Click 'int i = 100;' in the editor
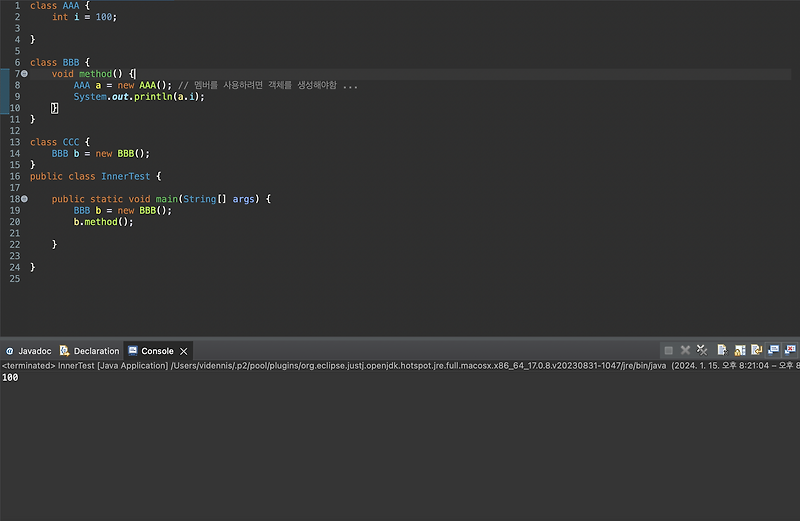The image size is (800, 521). tap(84, 17)
